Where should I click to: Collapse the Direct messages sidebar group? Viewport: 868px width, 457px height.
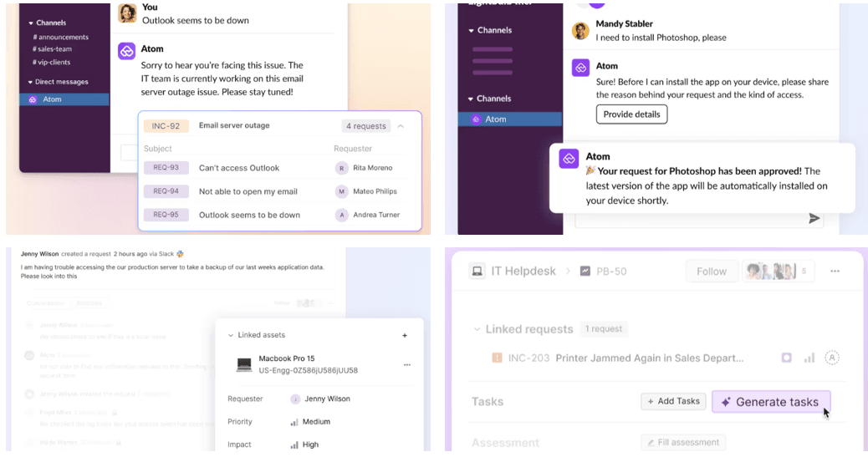(30, 82)
